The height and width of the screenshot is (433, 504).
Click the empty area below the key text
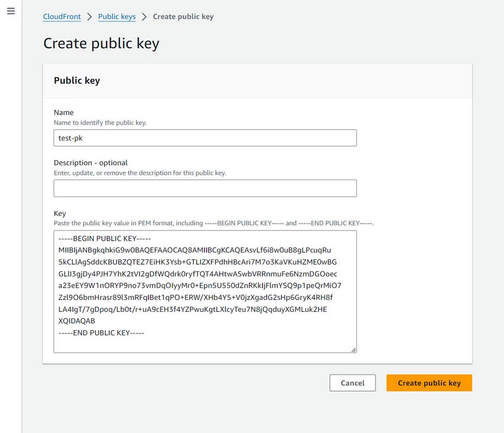[205, 344]
